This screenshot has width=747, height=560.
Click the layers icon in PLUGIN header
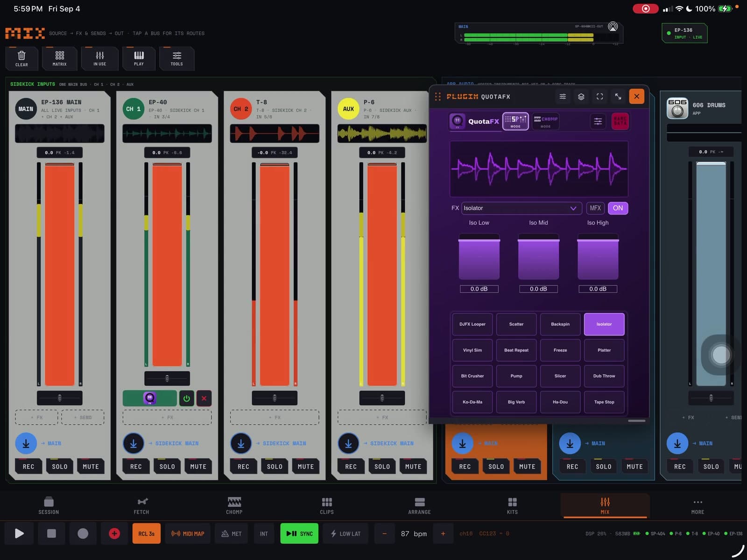point(581,97)
